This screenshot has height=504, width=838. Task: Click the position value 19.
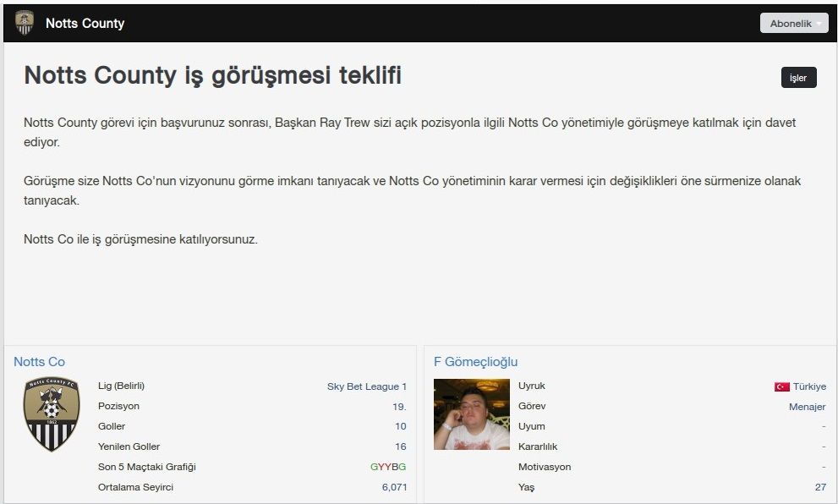coord(399,407)
